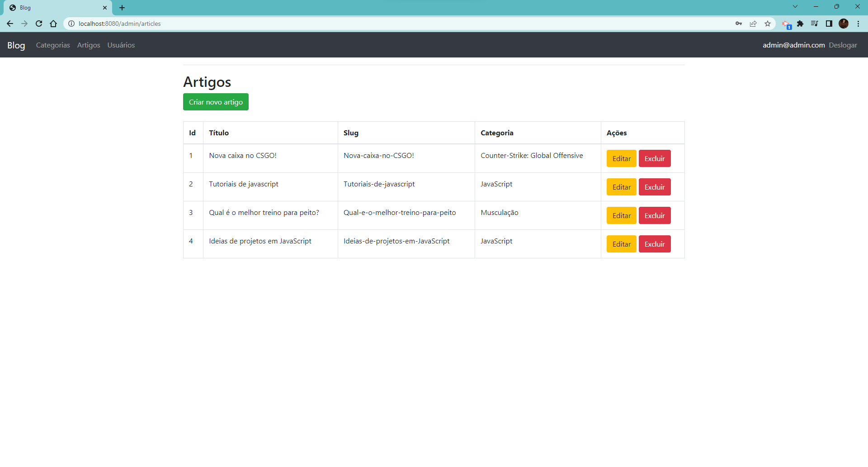Open the tab search chevron near window controls
Image resolution: width=868 pixels, height=467 pixels.
[795, 6]
